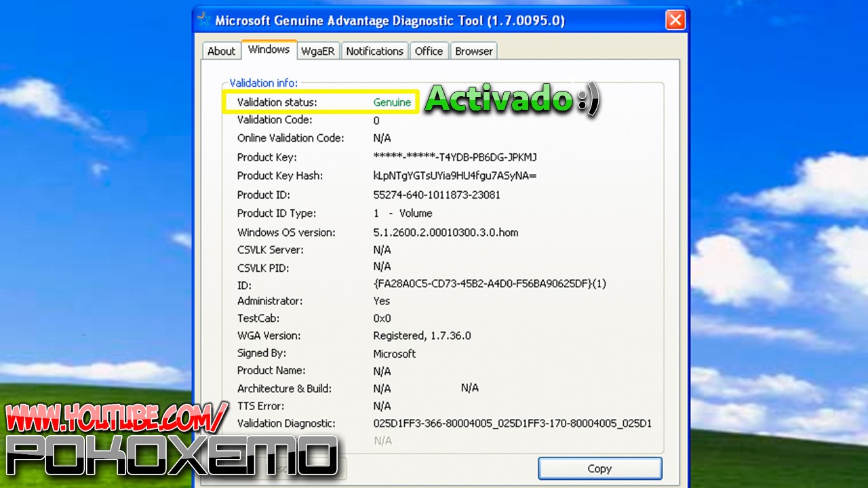Click the Architecture & Build label
Screen dimensions: 868x488
point(284,389)
